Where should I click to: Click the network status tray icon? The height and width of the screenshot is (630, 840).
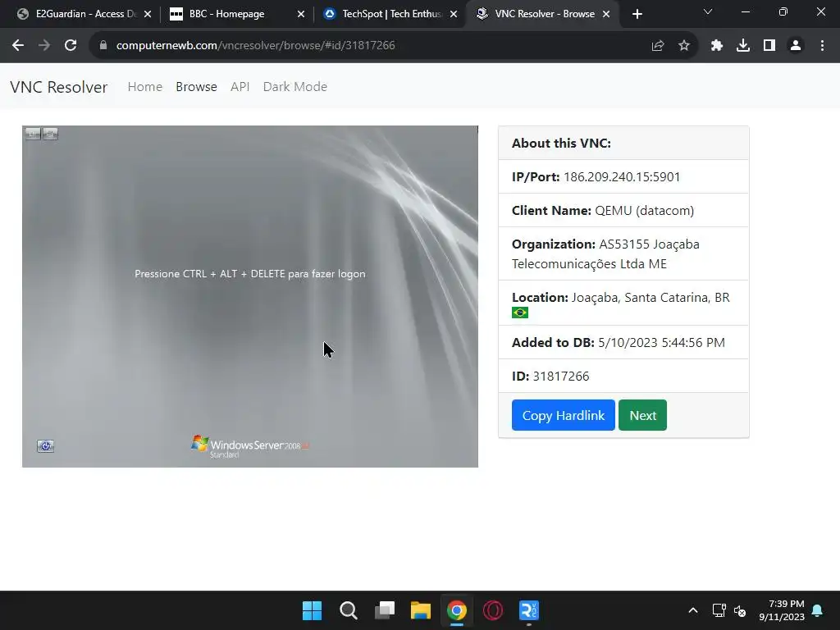pos(719,610)
